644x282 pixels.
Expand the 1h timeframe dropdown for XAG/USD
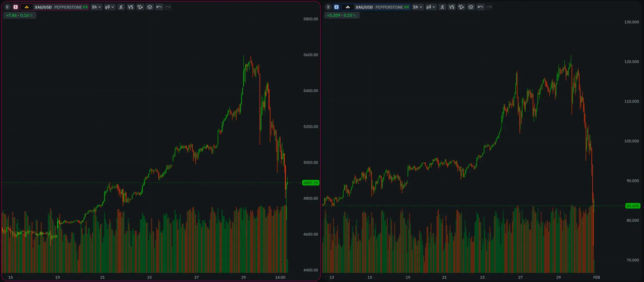click(x=417, y=7)
